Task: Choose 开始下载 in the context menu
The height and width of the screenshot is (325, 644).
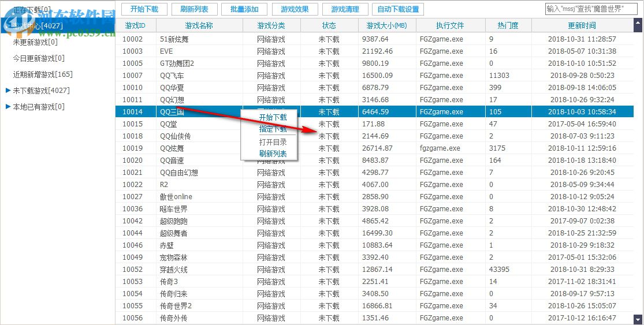Action: pyautogui.click(x=273, y=117)
